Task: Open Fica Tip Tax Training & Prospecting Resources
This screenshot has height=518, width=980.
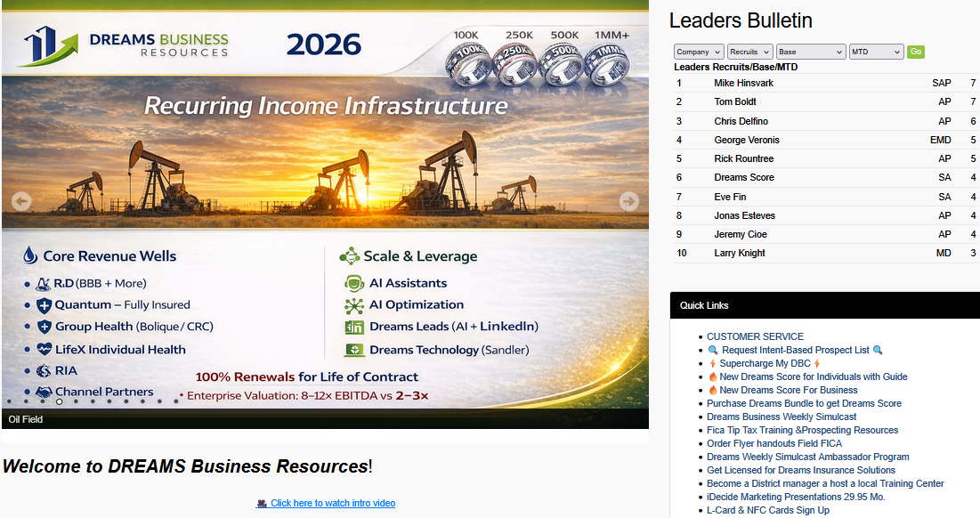Action: [x=802, y=431]
